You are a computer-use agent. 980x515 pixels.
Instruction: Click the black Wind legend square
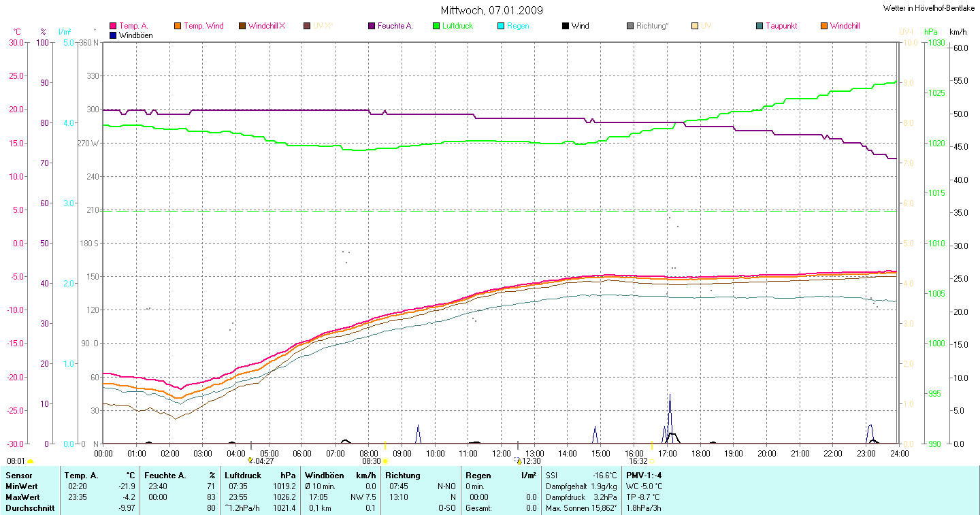pyautogui.click(x=566, y=26)
